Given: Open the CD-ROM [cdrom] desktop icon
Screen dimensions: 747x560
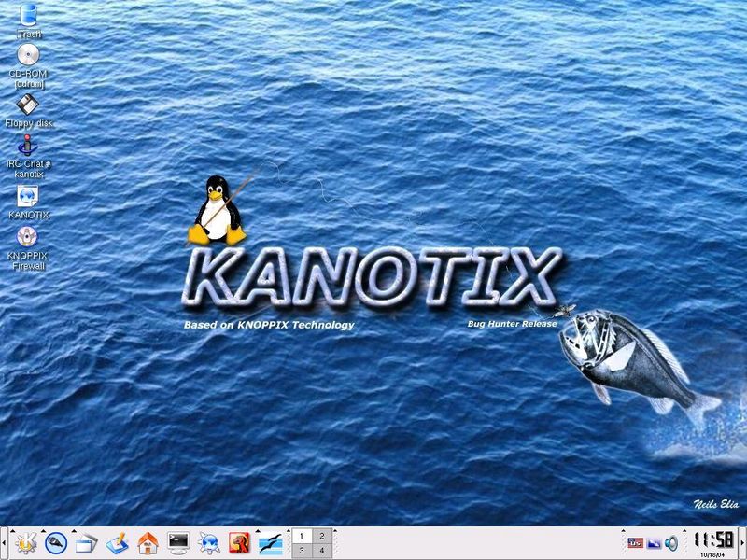Looking at the screenshot, I should click(29, 65).
